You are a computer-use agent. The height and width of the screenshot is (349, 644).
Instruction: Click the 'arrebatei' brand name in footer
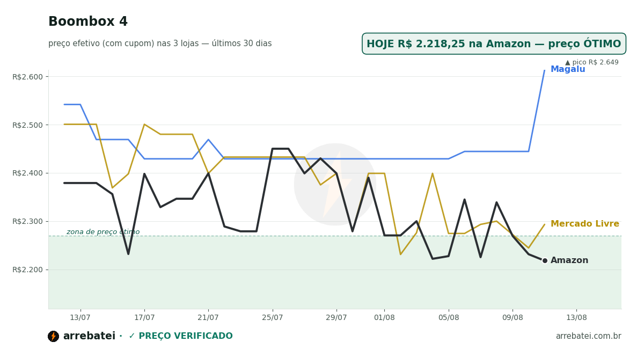point(89,336)
